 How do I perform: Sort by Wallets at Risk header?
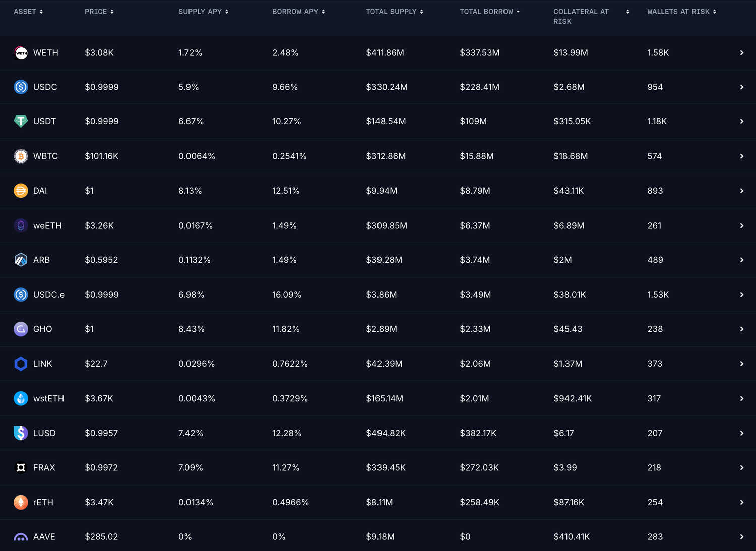(681, 12)
